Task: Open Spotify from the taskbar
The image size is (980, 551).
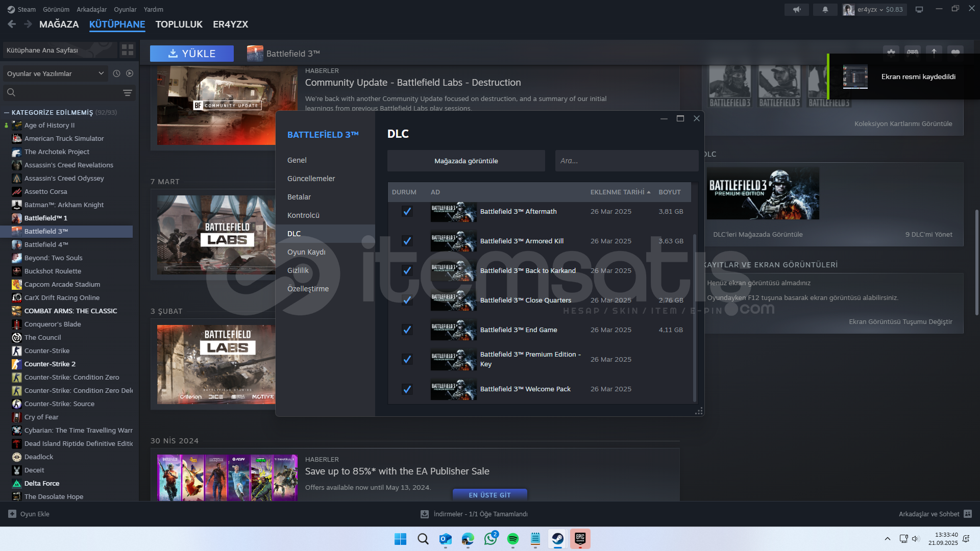Action: pyautogui.click(x=512, y=539)
